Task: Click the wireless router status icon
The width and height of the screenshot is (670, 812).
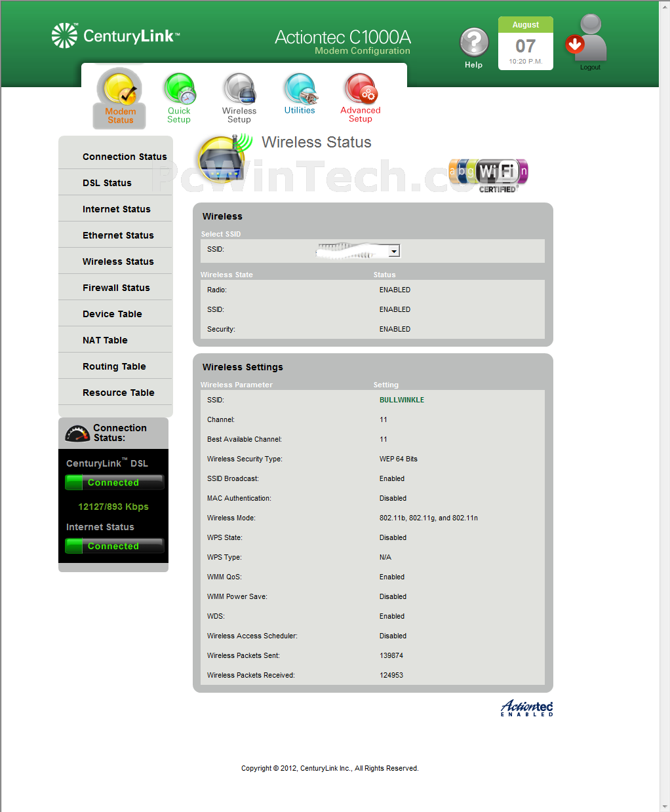Action: point(225,158)
